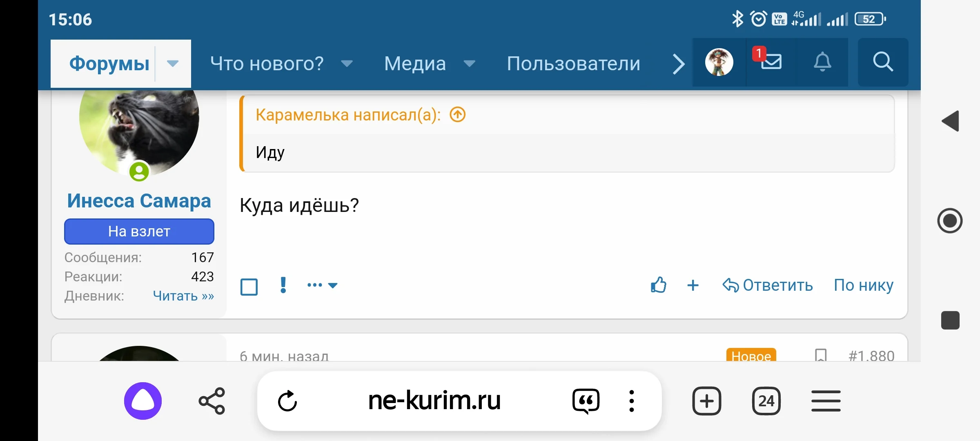Report the post with the exclamation icon
This screenshot has height=441, width=980.
point(283,285)
